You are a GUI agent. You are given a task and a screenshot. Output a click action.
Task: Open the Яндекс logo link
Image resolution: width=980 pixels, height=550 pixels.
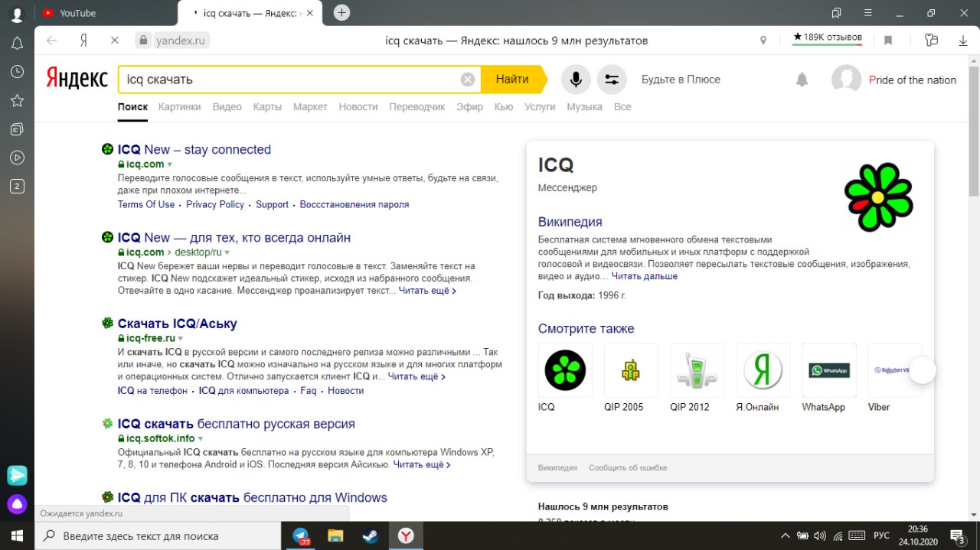click(x=77, y=79)
